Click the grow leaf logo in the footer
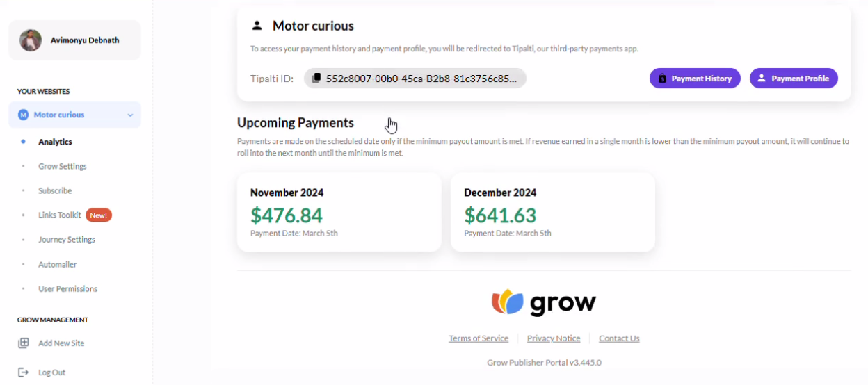 pyautogui.click(x=507, y=303)
